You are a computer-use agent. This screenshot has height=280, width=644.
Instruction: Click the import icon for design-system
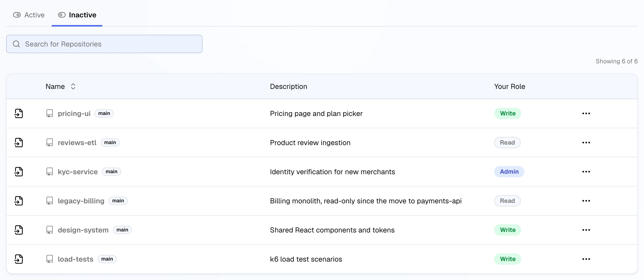[x=19, y=230]
